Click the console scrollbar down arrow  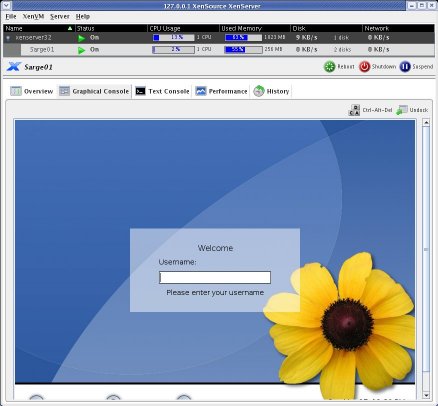pos(426,395)
